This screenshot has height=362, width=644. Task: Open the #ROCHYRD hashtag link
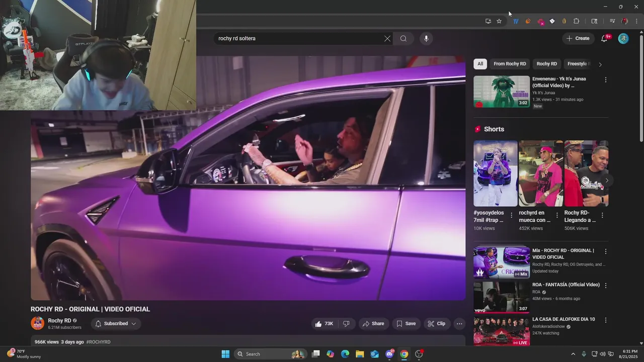(x=98, y=342)
